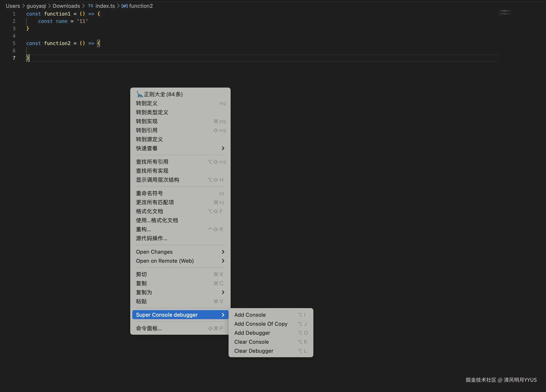Screen dimensions: 546x392
Task: Select 重命名符号 from the context menu
Action: (x=149, y=193)
